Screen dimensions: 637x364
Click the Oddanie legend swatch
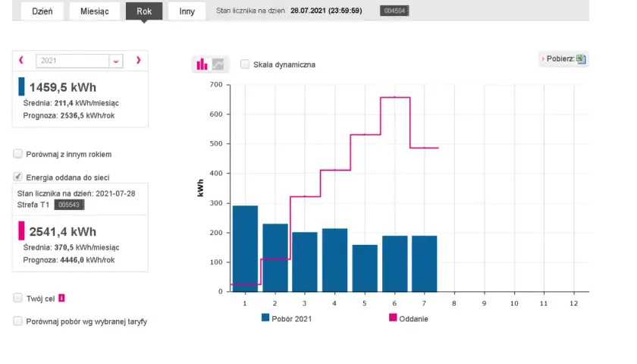point(393,318)
